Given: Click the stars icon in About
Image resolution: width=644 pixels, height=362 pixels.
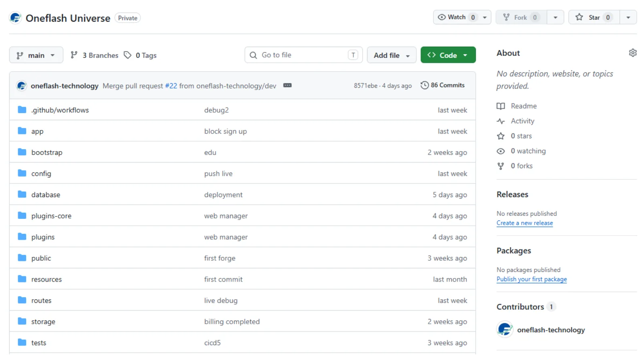Looking at the screenshot, I should coord(501,136).
